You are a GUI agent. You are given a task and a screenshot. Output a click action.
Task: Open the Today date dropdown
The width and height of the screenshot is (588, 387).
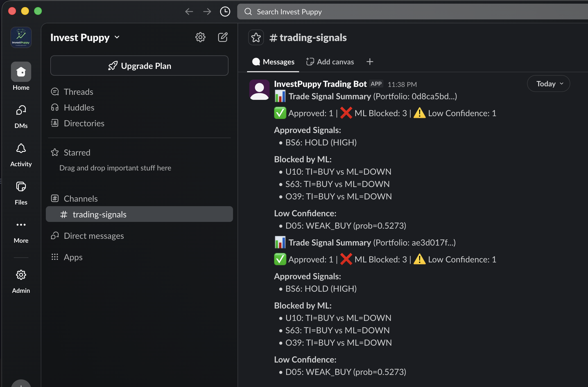548,84
